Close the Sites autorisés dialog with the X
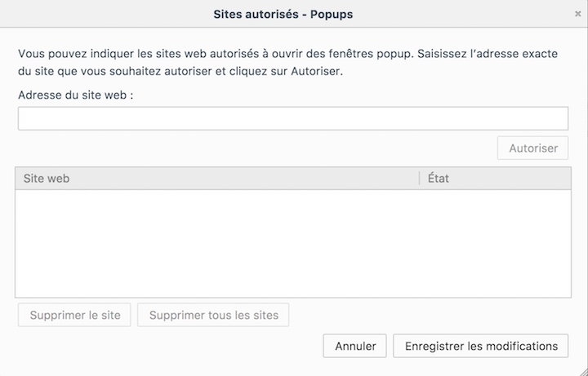This screenshot has height=376, width=588. 577,14
